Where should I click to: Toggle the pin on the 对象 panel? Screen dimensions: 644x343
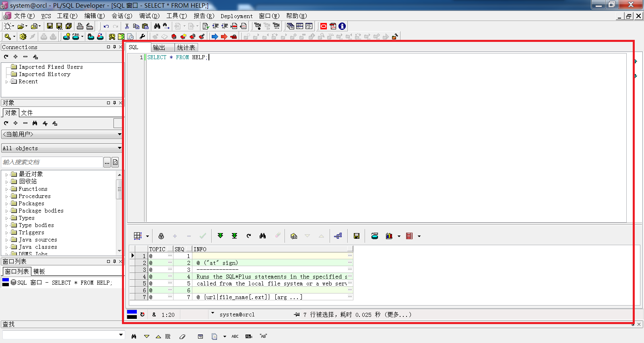114,103
